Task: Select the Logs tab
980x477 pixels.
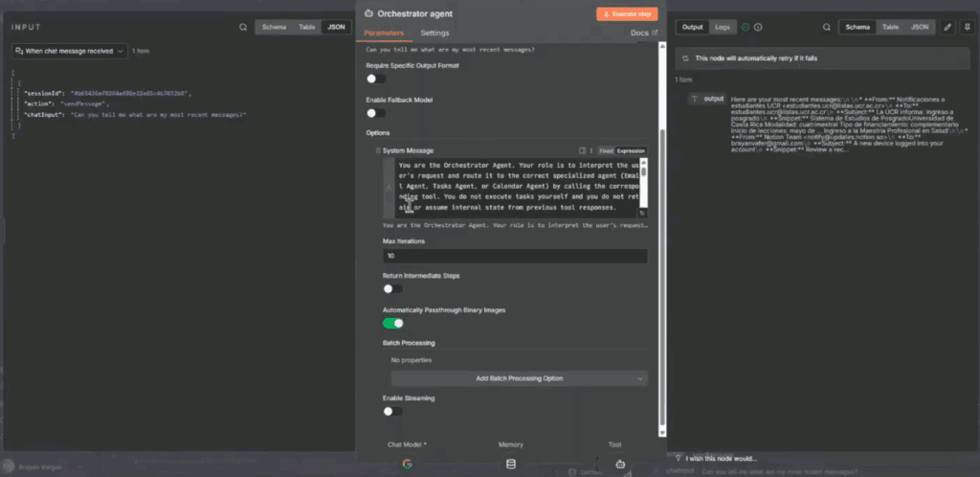Action: [x=722, y=27]
